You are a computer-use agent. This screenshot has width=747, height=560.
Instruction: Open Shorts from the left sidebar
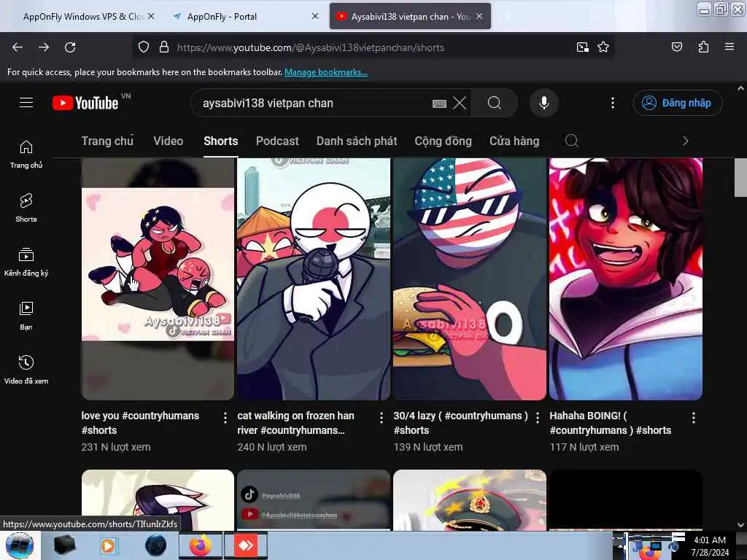pyautogui.click(x=26, y=208)
